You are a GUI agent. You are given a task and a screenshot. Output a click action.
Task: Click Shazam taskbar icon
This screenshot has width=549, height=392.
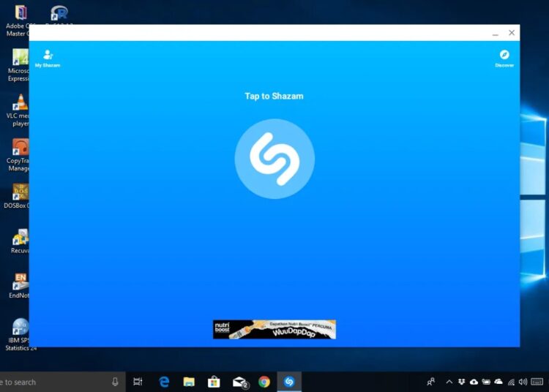click(289, 382)
